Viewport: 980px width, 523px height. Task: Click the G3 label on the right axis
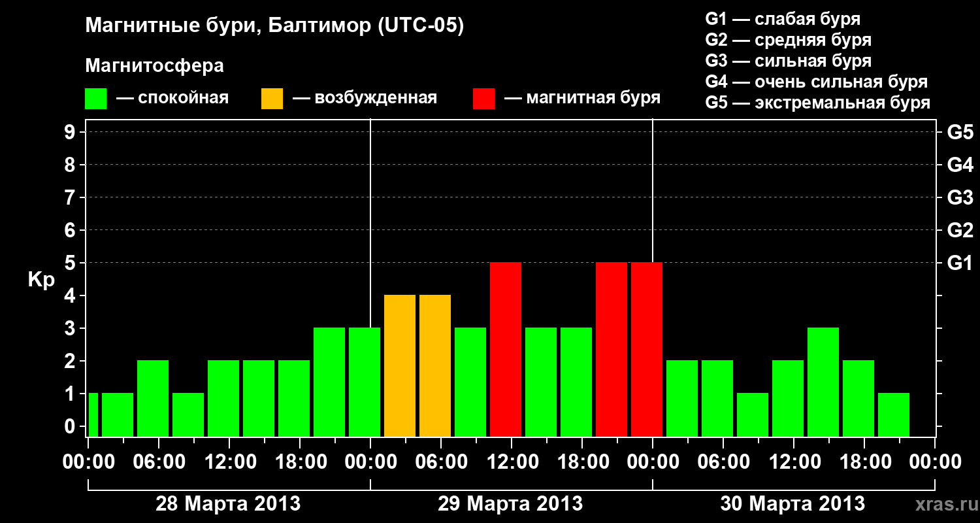[x=960, y=197]
